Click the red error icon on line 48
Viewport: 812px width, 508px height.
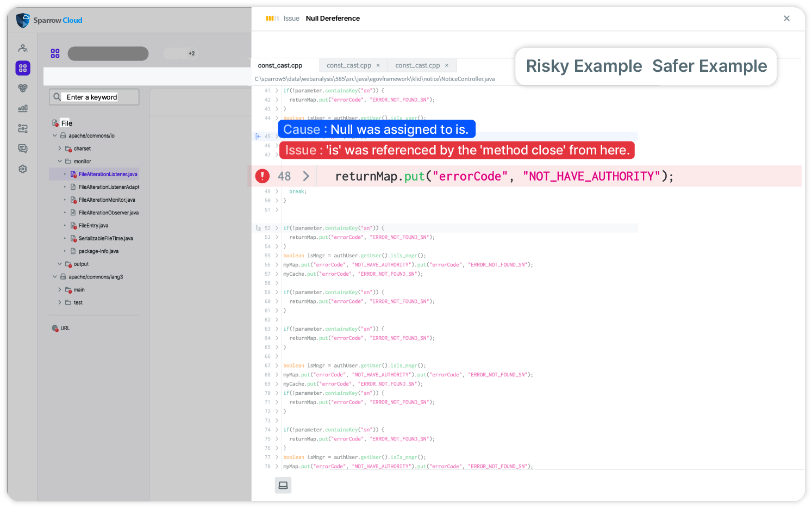pos(262,176)
